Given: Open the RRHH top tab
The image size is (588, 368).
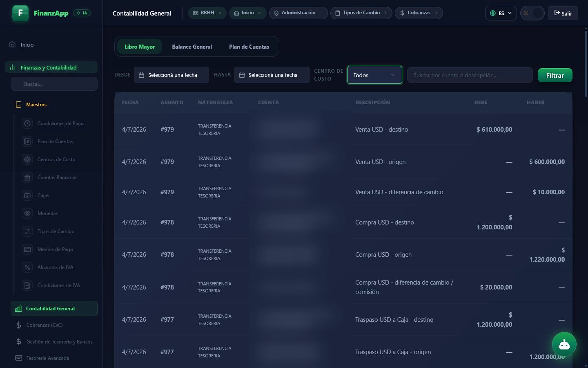Looking at the screenshot, I should coord(207,13).
